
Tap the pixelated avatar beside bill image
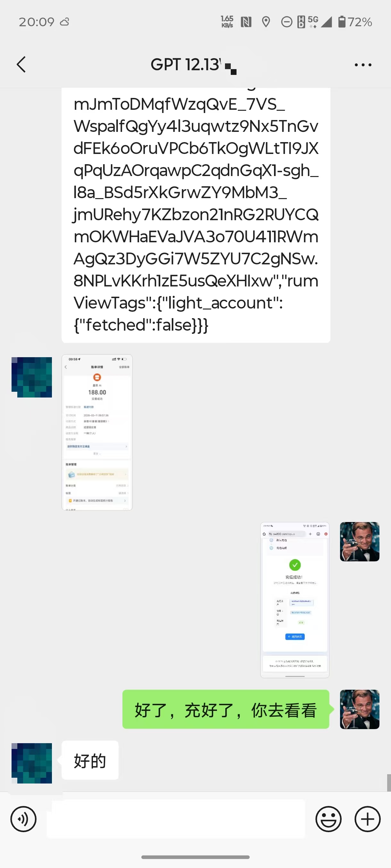click(32, 377)
